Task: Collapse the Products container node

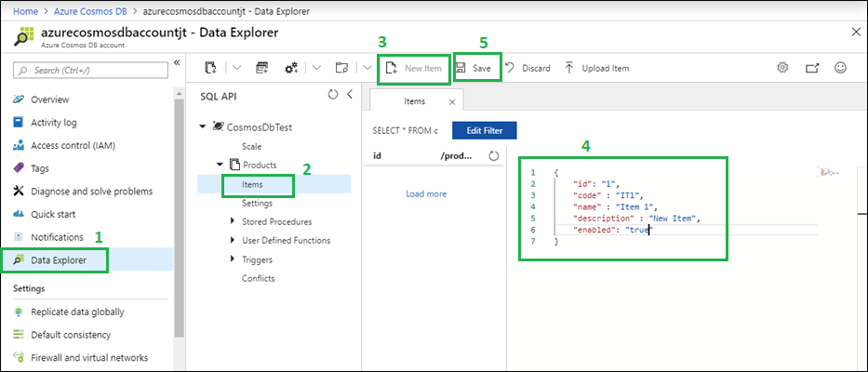Action: point(220,165)
